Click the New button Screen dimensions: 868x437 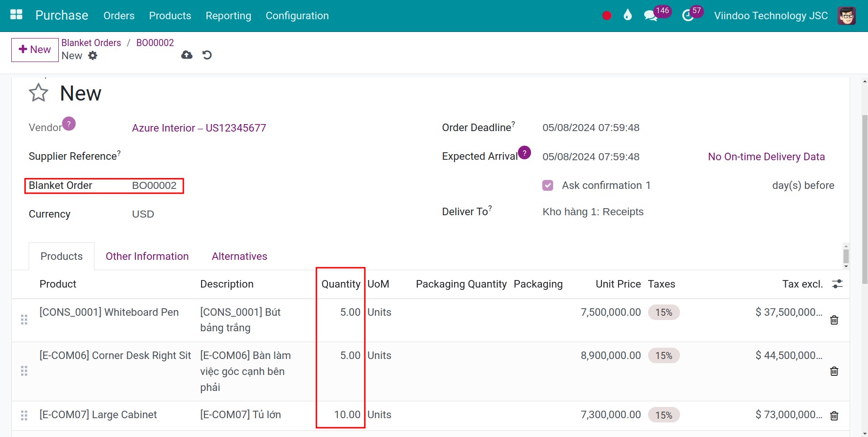[34, 49]
